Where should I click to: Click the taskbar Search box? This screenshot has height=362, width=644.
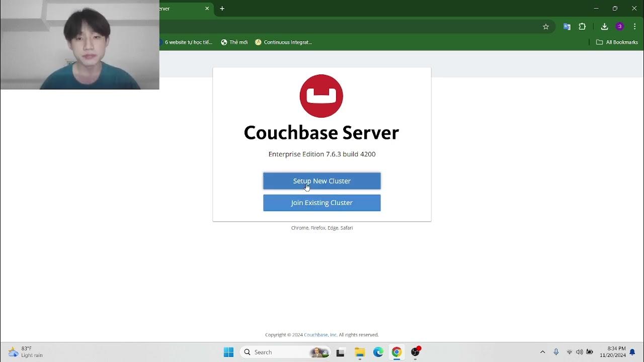[x=286, y=352]
